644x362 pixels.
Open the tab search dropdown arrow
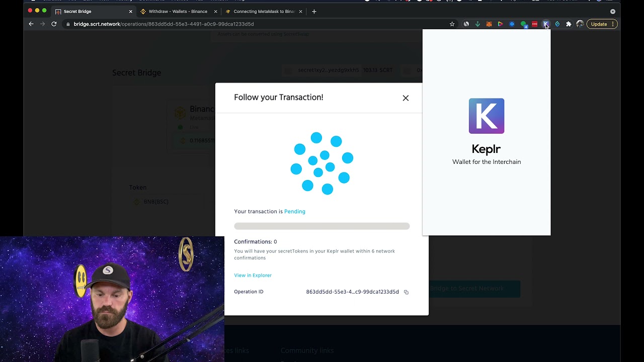(612, 11)
